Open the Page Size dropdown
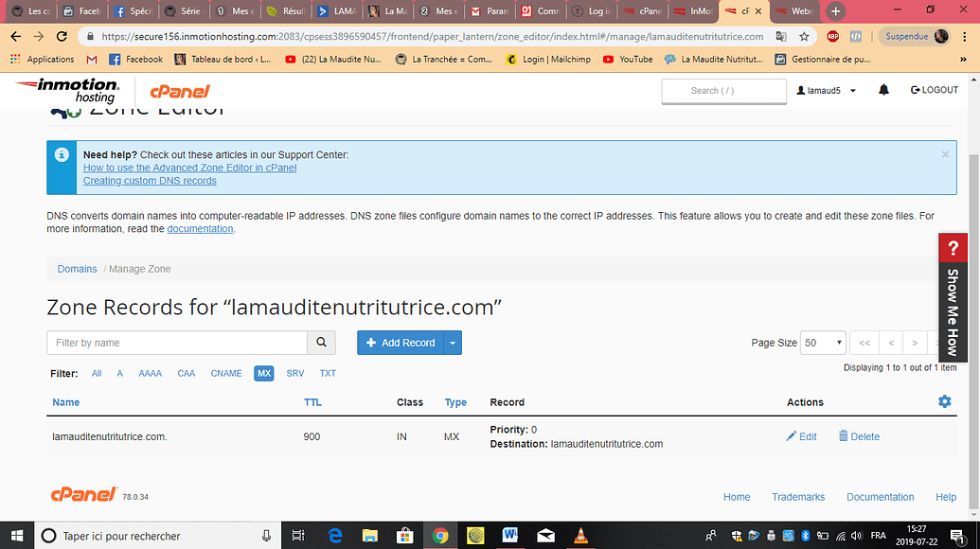980x549 pixels. pyautogui.click(x=823, y=343)
